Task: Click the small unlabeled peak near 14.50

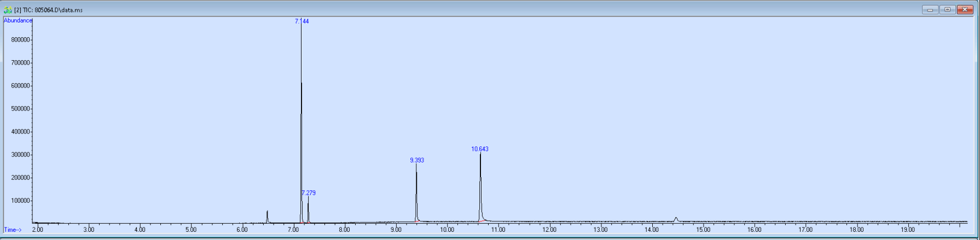Action: coord(676,220)
